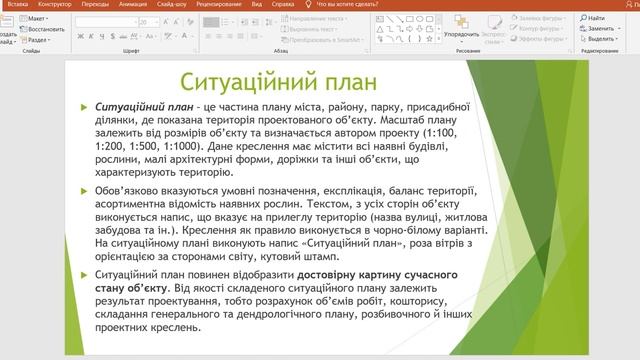640x360 pixels.
Task: Open the Макет layout dropdown
Action: (x=34, y=18)
